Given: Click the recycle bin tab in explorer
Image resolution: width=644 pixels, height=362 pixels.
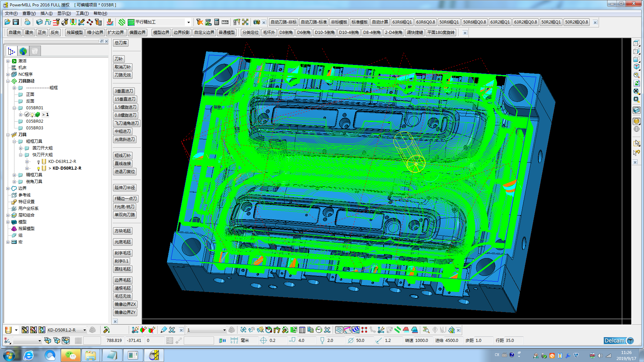Looking at the screenshot, I should [x=35, y=51].
